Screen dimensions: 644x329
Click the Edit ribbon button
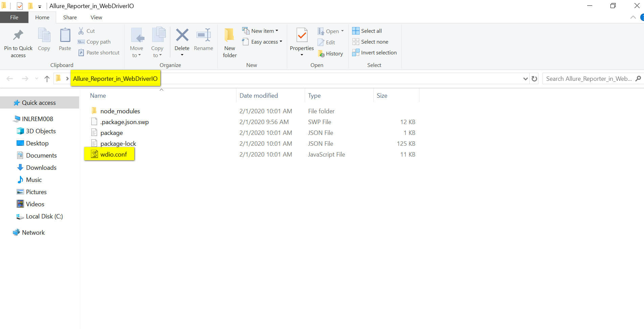pos(326,42)
